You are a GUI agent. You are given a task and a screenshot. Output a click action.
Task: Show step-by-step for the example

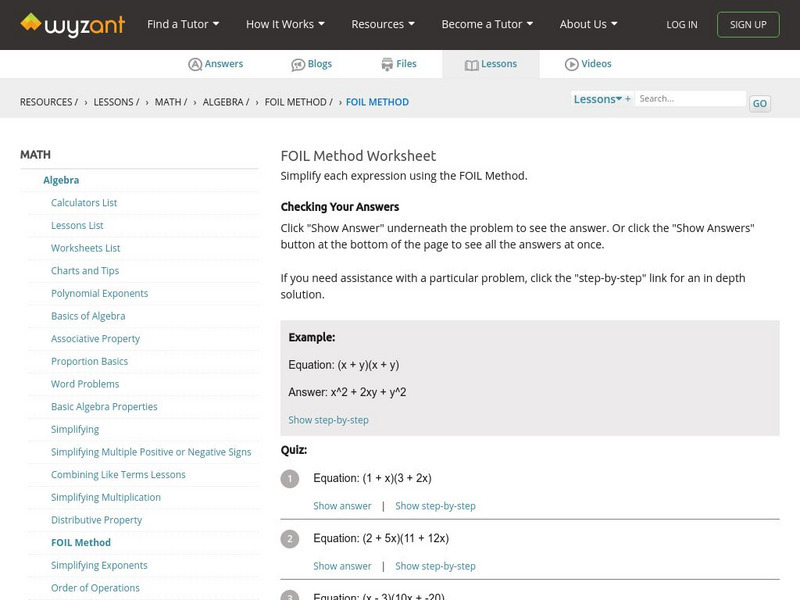tap(328, 420)
